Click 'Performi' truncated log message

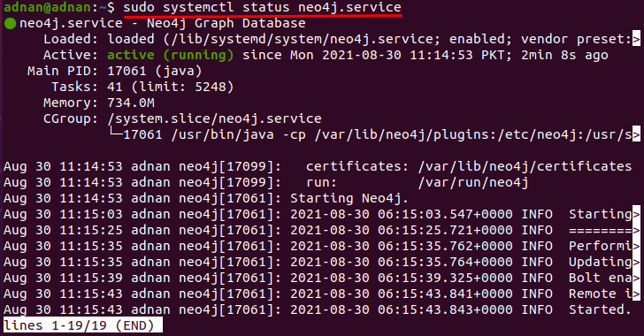600,247
